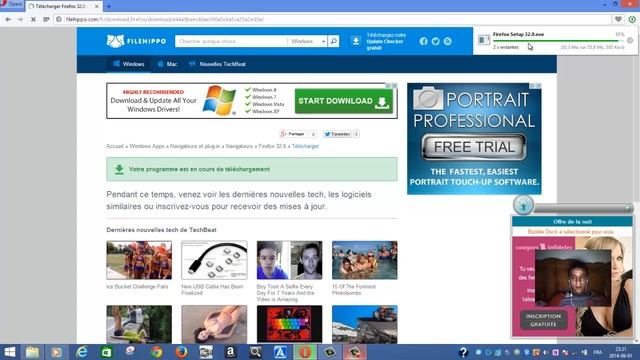Follow the Navigateurs et plug-in breadcrumb link

pyautogui.click(x=195, y=146)
